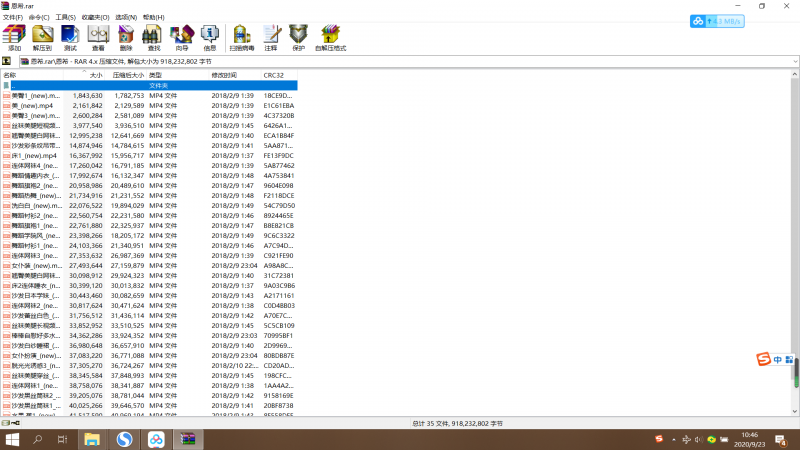The width and height of the screenshot is (800, 450).
Task: Open the 选项(N) options menu
Action: [x=126, y=17]
